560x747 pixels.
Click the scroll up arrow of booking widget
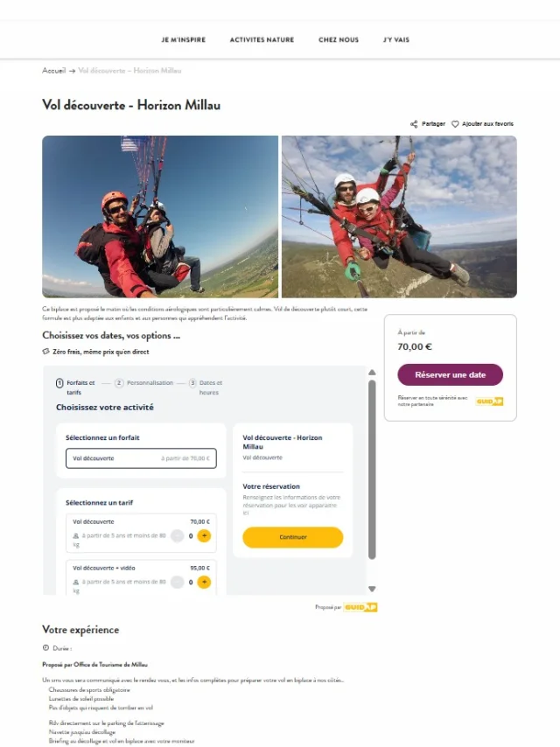372,372
